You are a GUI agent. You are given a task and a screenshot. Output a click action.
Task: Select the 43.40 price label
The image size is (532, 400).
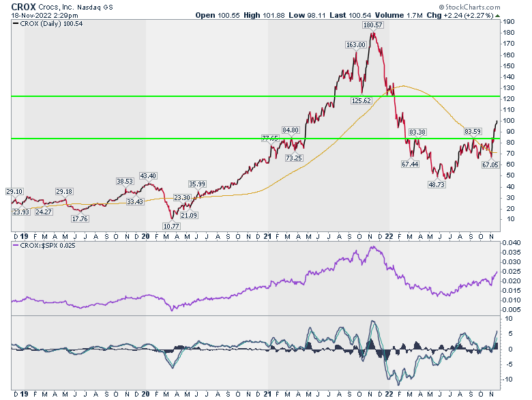coord(148,175)
